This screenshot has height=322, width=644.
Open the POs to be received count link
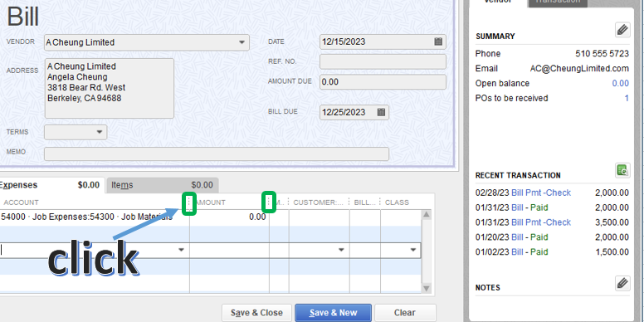coord(627,98)
